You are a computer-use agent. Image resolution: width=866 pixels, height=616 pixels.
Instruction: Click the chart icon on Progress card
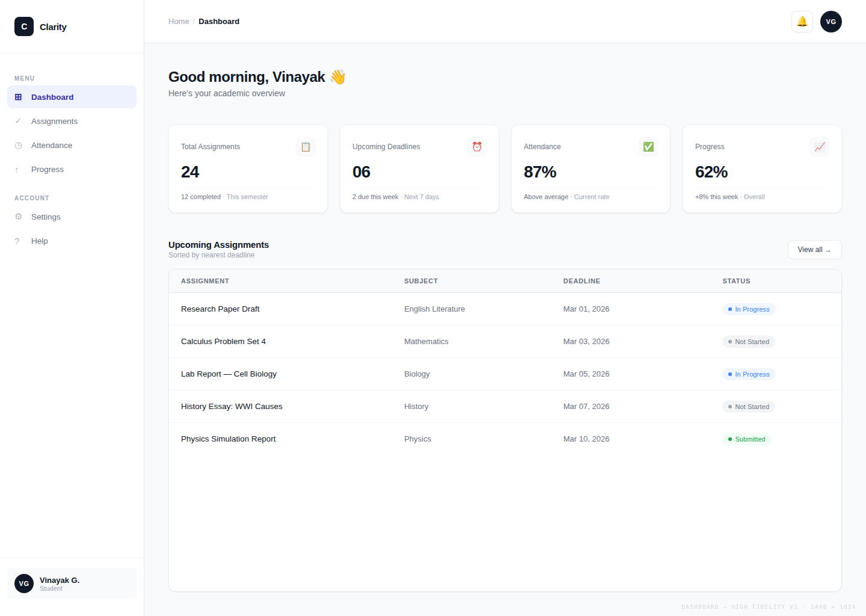[x=819, y=147]
